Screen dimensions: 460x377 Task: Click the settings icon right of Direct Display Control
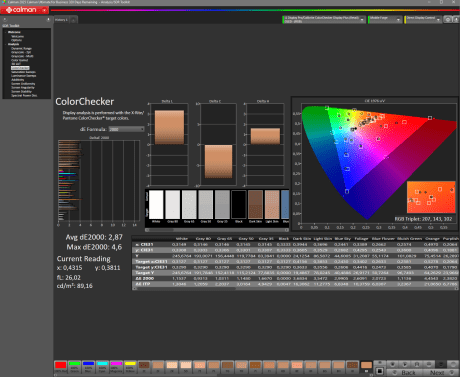pyautogui.click(x=448, y=20)
